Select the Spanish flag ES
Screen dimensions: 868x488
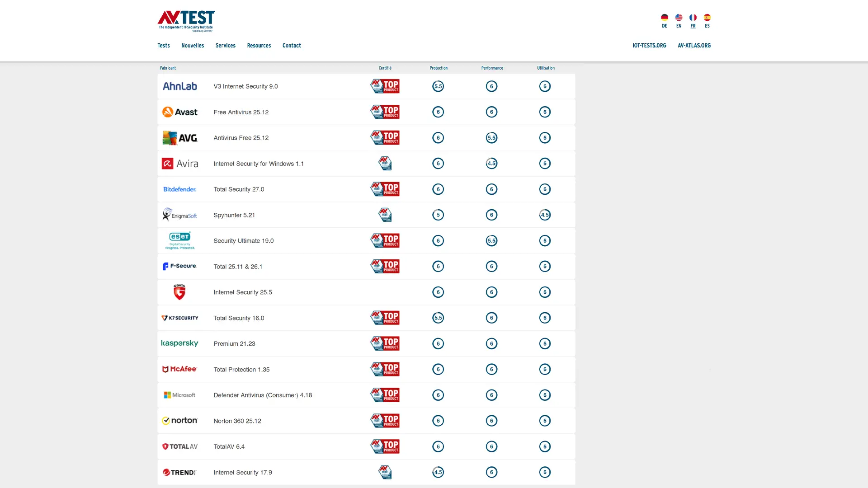click(x=707, y=18)
